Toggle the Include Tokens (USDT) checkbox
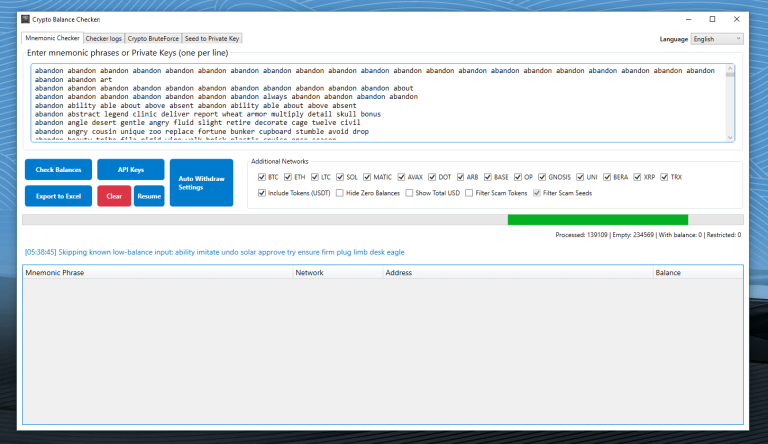Viewport: 768px width, 444px height. pos(262,193)
